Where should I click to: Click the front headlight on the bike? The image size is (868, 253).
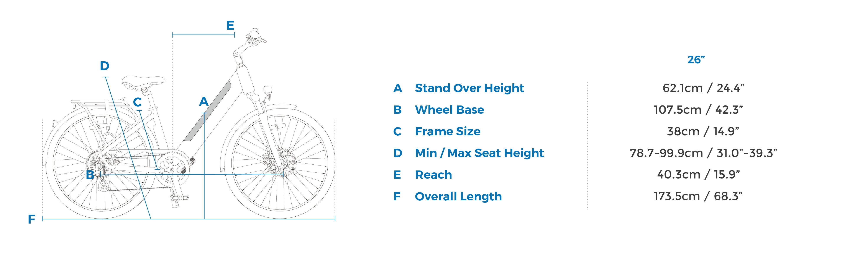[269, 90]
